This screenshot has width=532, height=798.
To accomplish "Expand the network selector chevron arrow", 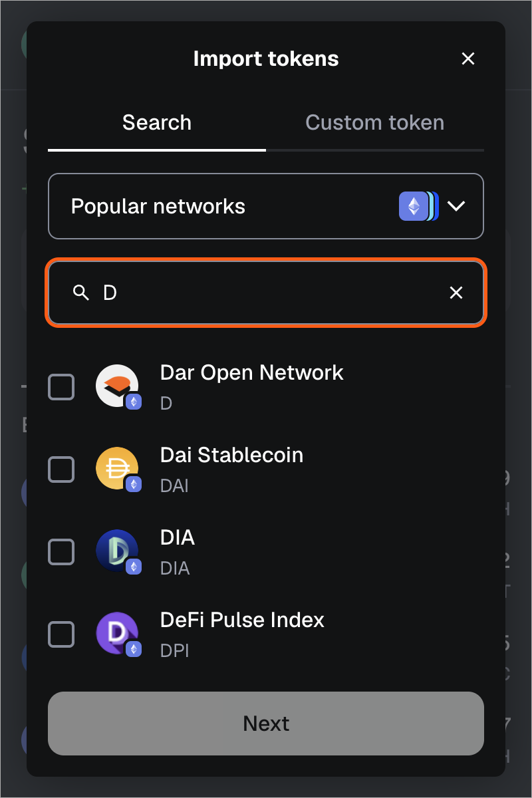I will coord(456,206).
